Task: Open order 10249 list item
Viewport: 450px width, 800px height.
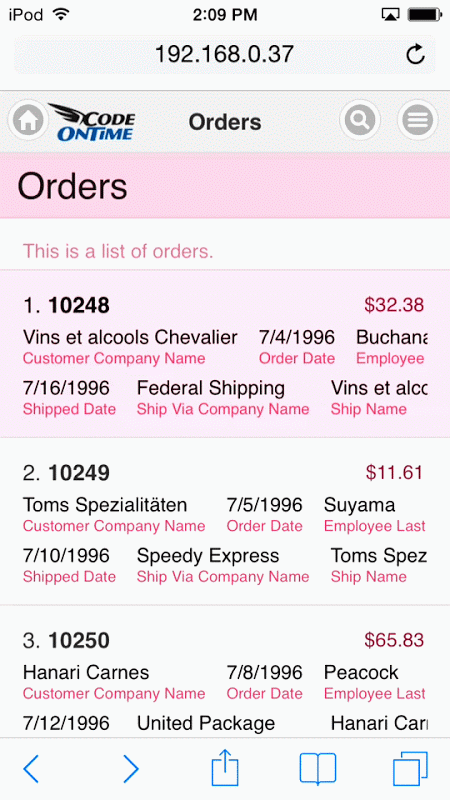Action: (225, 521)
